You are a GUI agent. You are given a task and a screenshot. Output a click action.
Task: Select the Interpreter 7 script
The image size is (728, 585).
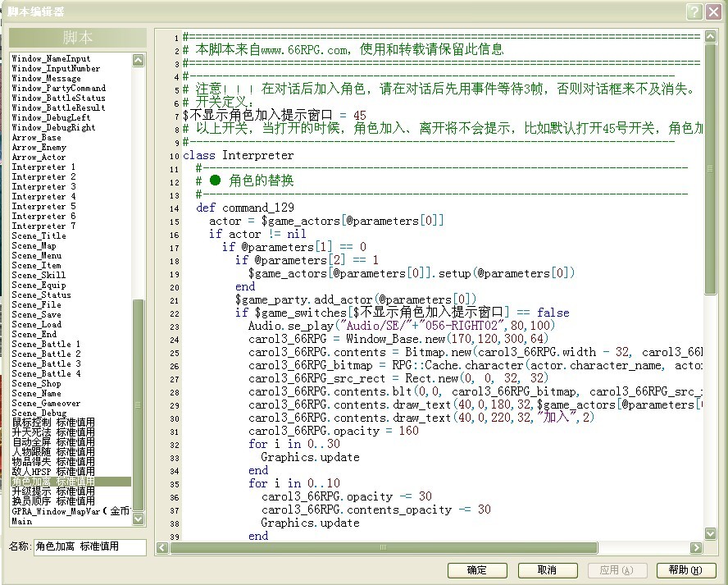click(x=43, y=226)
